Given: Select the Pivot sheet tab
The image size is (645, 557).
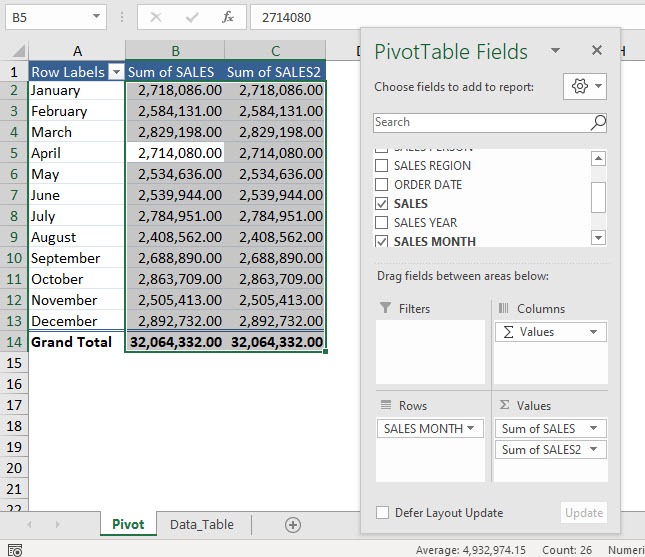Looking at the screenshot, I should 128,524.
